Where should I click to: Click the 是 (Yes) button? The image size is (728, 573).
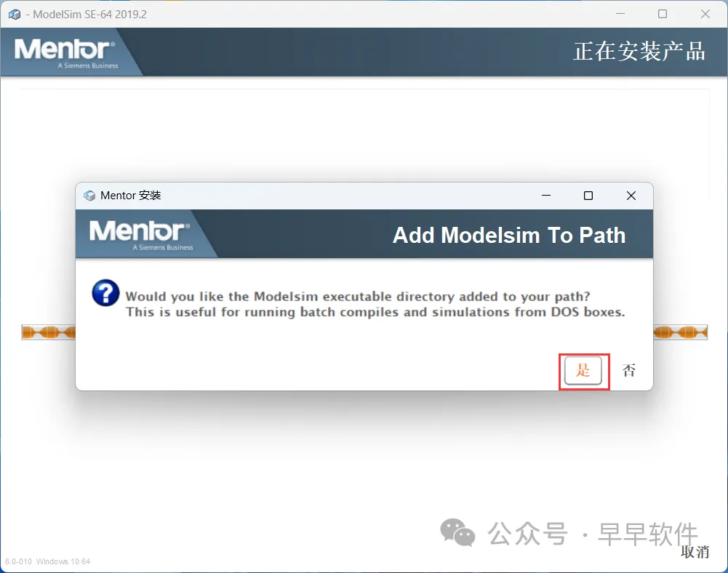[583, 371]
